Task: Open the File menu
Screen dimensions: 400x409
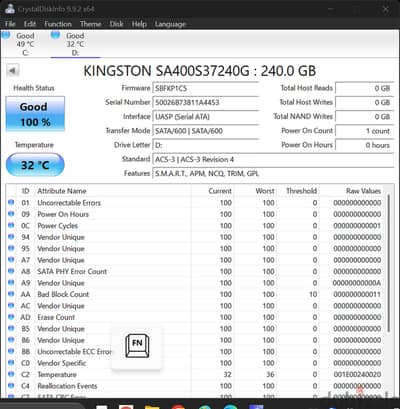Action: (x=10, y=24)
